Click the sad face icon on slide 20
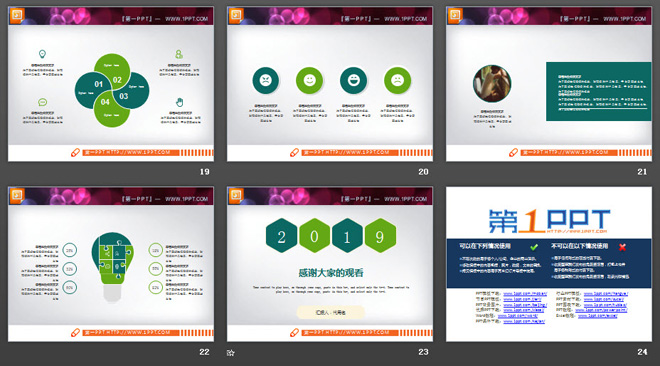Screen dimensions: 660x366 [397, 80]
